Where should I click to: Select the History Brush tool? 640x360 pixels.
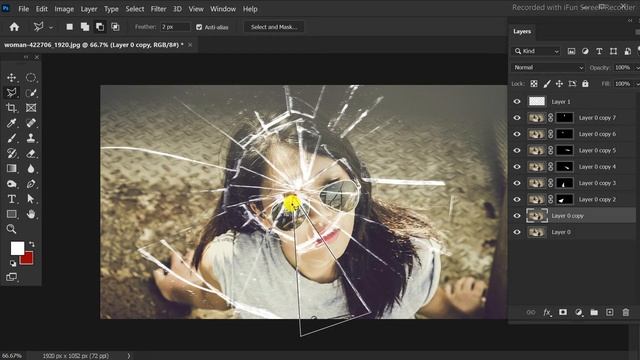(x=11, y=153)
